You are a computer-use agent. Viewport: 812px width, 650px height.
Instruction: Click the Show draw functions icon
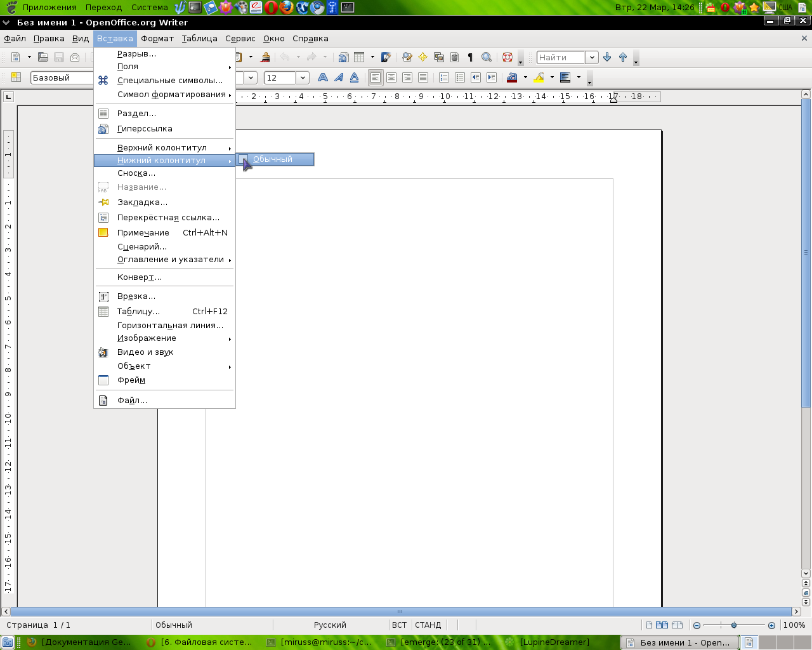click(386, 57)
